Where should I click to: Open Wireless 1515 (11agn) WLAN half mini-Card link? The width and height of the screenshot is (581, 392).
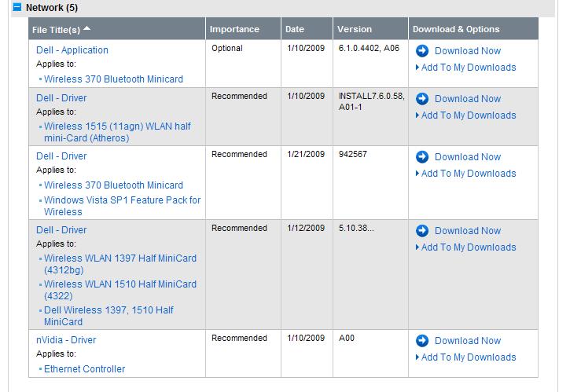point(117,132)
